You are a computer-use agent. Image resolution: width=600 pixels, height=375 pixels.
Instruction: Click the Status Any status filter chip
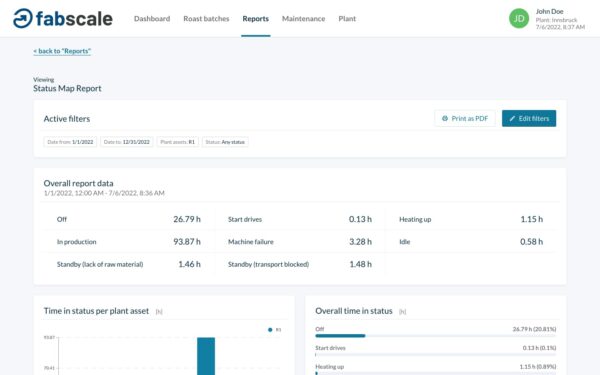(225, 142)
